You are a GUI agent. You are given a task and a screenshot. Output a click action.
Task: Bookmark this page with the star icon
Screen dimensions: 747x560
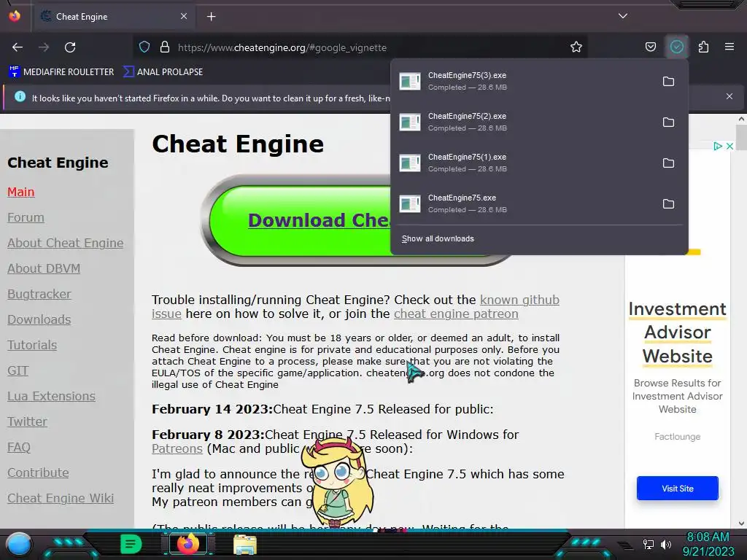coord(576,47)
